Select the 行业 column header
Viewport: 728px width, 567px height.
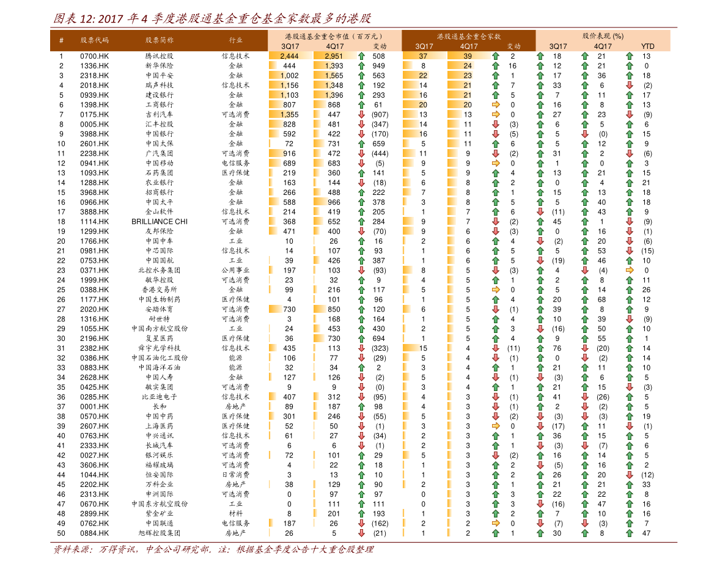[236, 40]
